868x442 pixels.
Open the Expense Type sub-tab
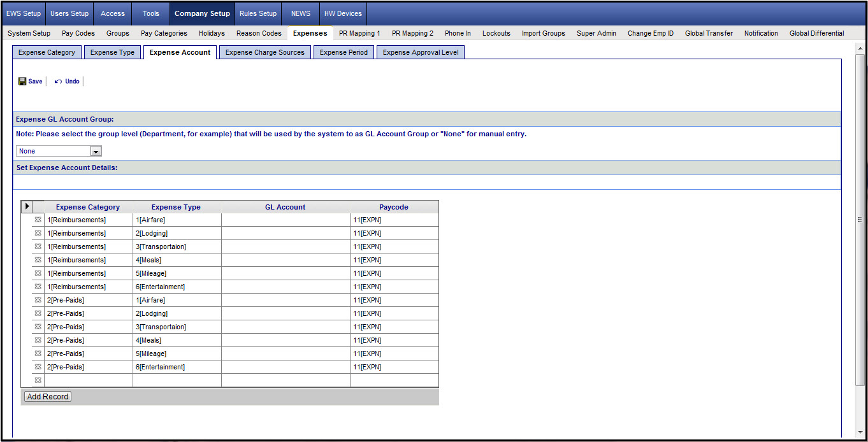[x=112, y=52]
